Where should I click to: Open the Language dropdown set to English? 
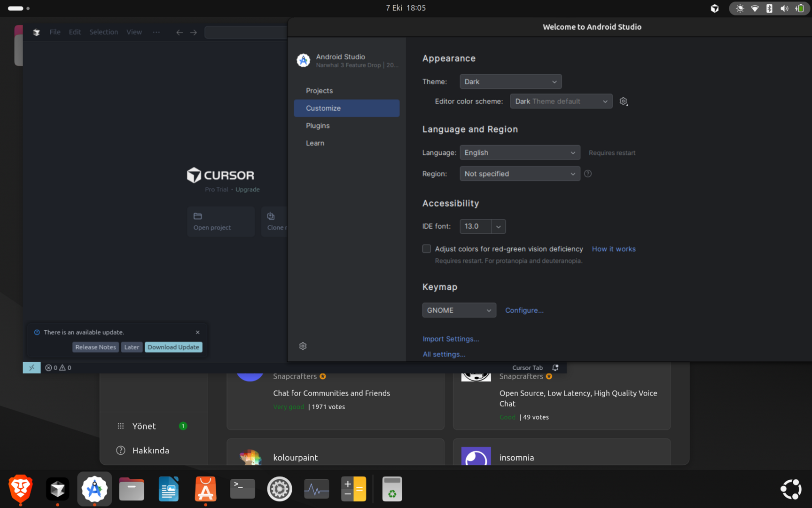pyautogui.click(x=520, y=153)
